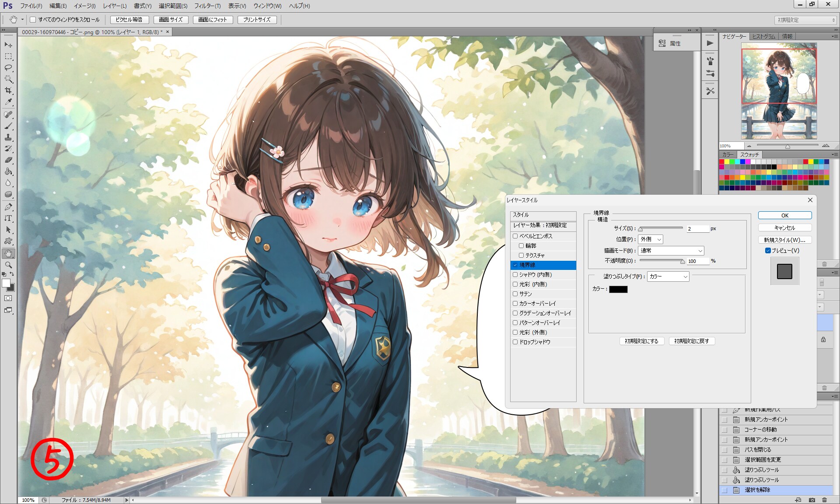The height and width of the screenshot is (504, 840).
Task: Choose the Eraser tool
Action: pos(8,160)
